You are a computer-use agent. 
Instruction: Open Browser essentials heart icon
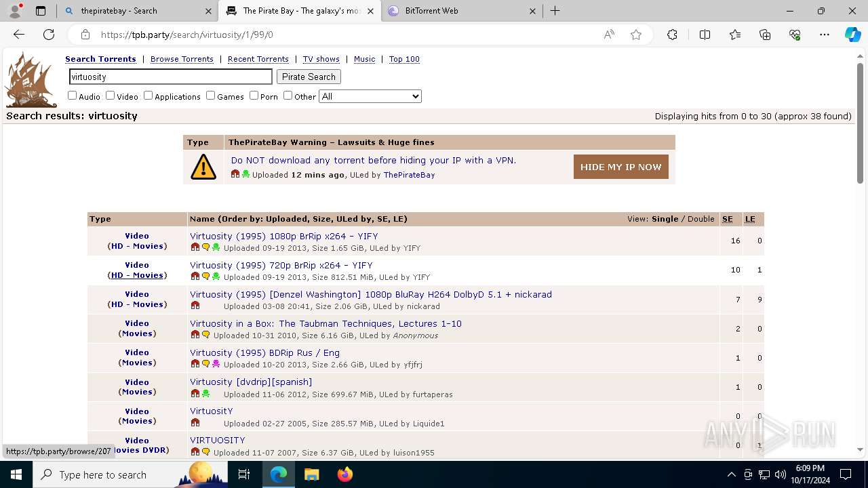pyautogui.click(x=795, y=35)
